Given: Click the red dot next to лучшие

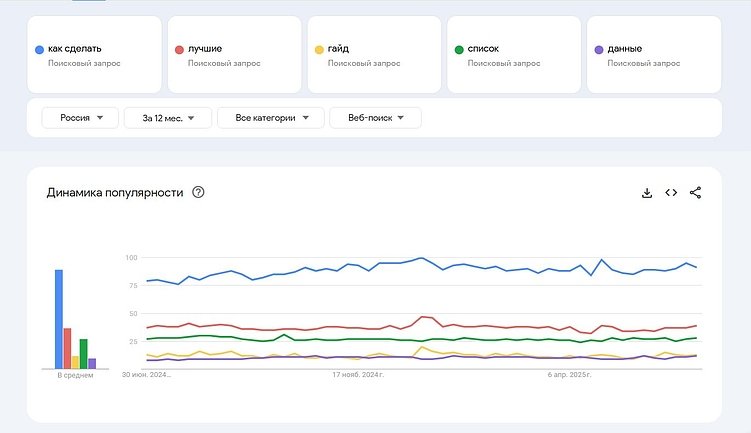Looking at the screenshot, I should tap(179, 48).
